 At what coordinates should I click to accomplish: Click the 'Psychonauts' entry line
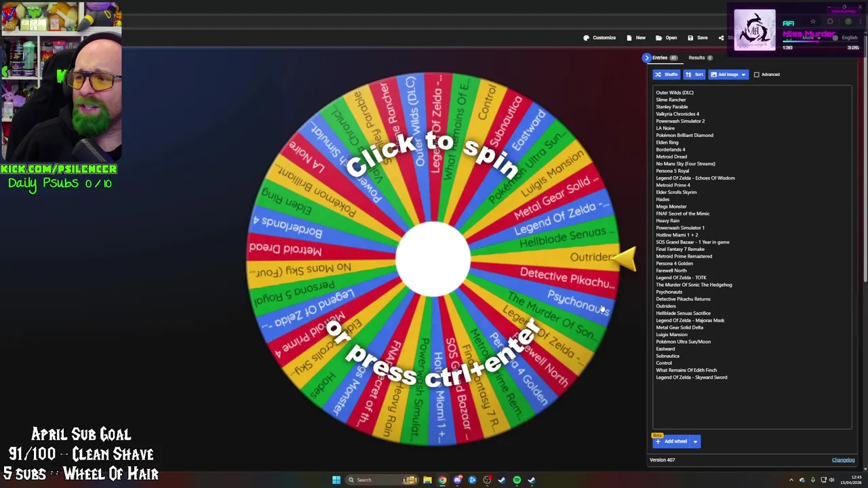[669, 292]
